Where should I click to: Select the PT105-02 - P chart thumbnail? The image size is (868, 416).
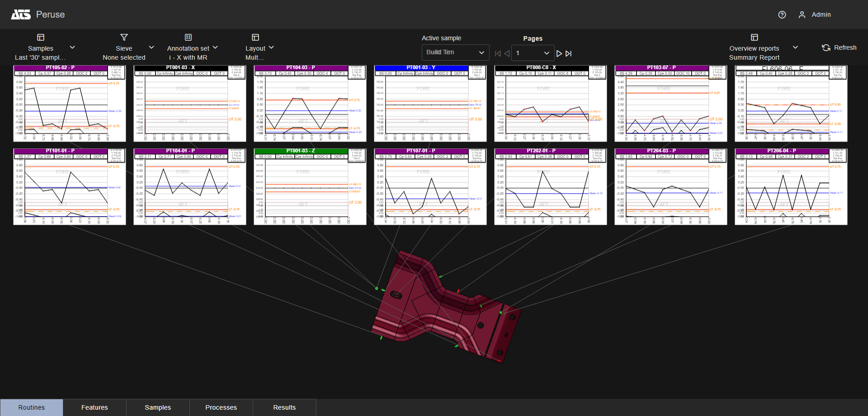point(70,104)
